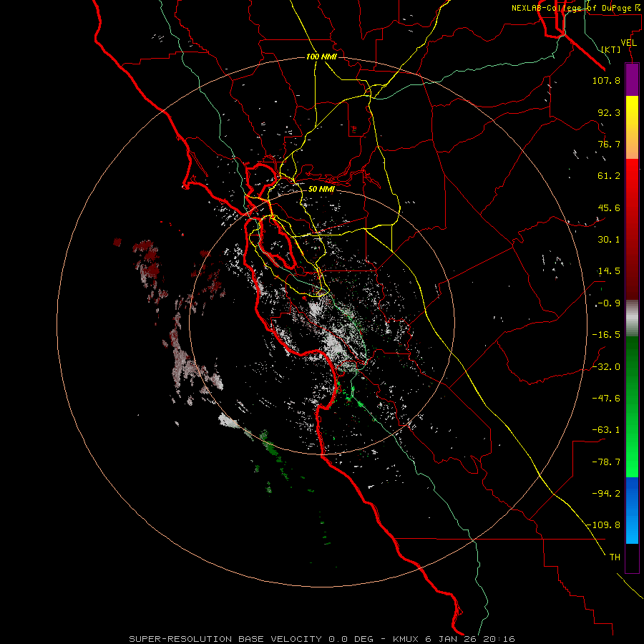This screenshot has width=644, height=644.
Task: Click the -0.9 velocity scale value
Action: pos(609,303)
